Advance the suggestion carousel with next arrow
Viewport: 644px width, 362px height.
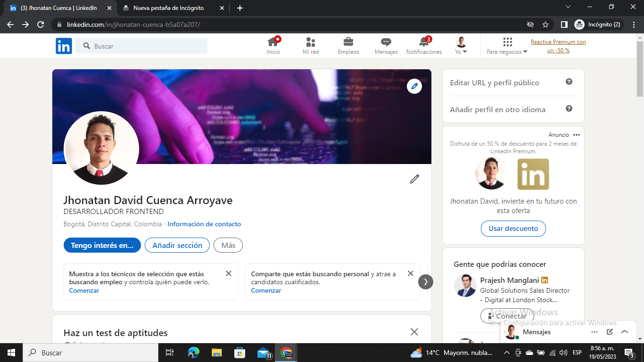click(x=426, y=282)
